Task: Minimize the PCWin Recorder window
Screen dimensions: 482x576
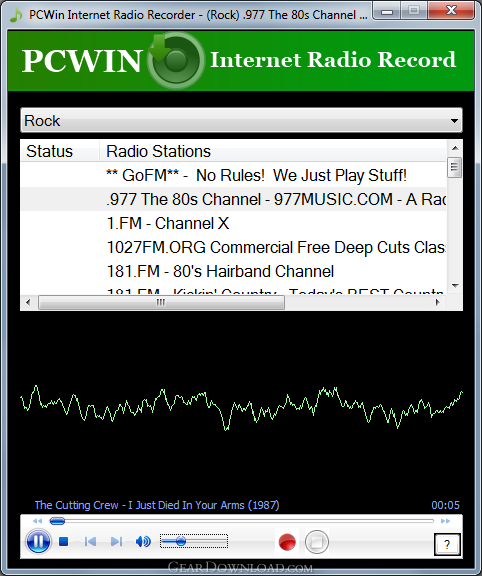Action: click(387, 11)
